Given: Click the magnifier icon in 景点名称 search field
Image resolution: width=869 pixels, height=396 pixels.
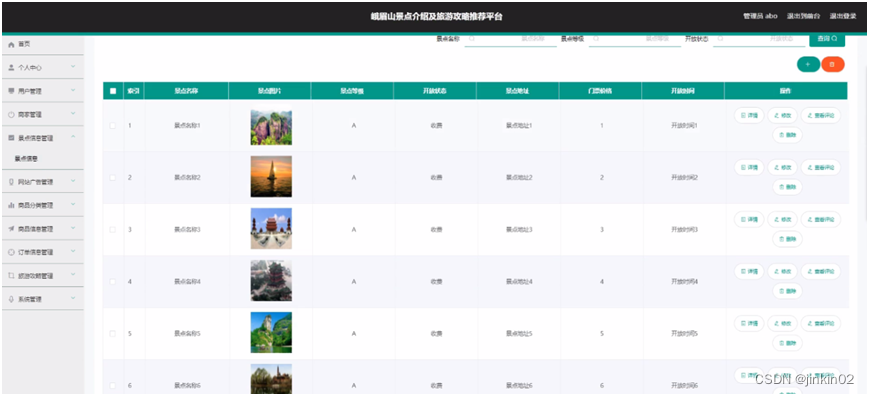Looking at the screenshot, I should point(472,39).
